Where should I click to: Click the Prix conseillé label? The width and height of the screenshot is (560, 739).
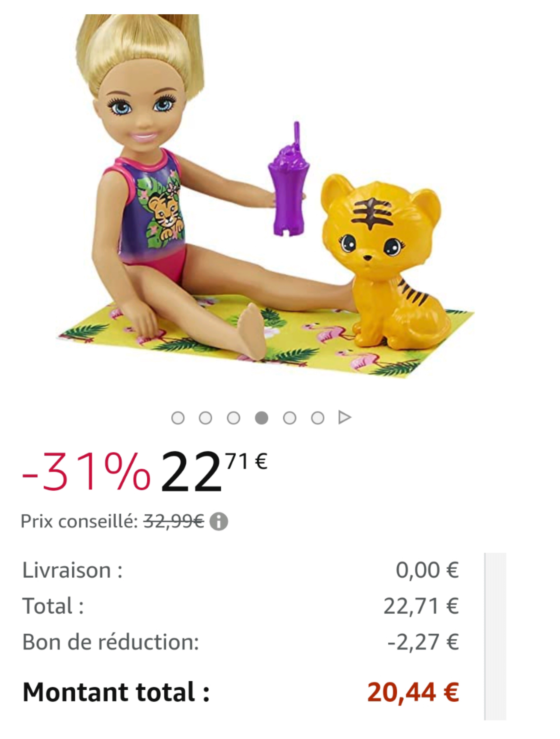tap(80, 522)
